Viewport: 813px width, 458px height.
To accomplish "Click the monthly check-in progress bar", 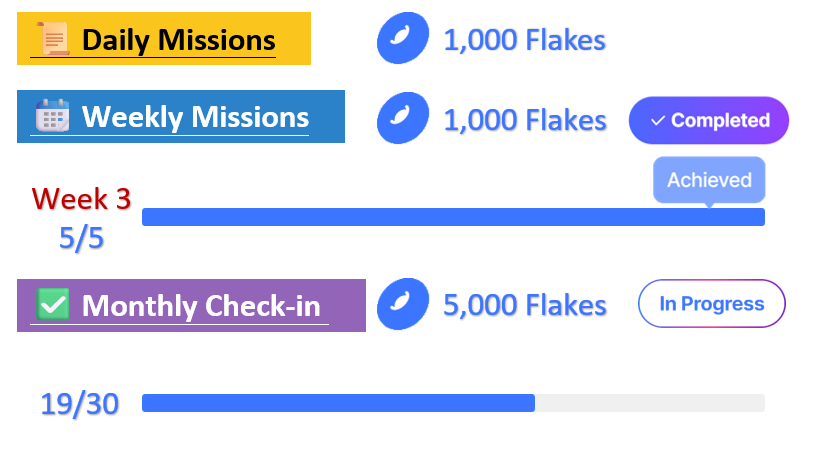I will click(453, 403).
